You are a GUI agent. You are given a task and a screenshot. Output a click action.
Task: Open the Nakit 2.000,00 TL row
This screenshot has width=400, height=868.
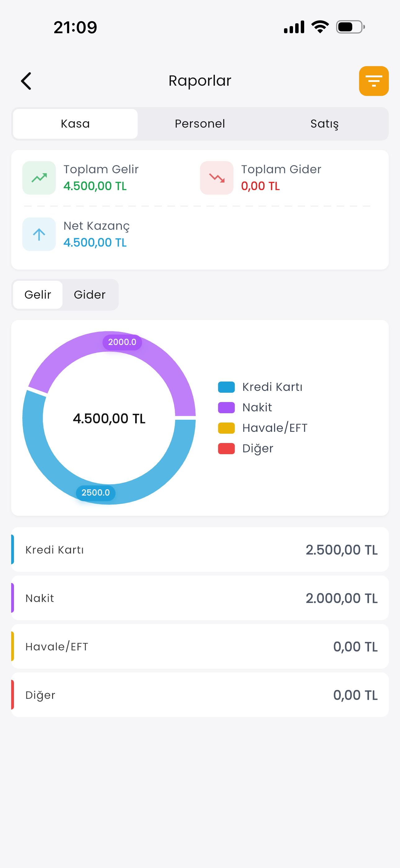tap(200, 598)
